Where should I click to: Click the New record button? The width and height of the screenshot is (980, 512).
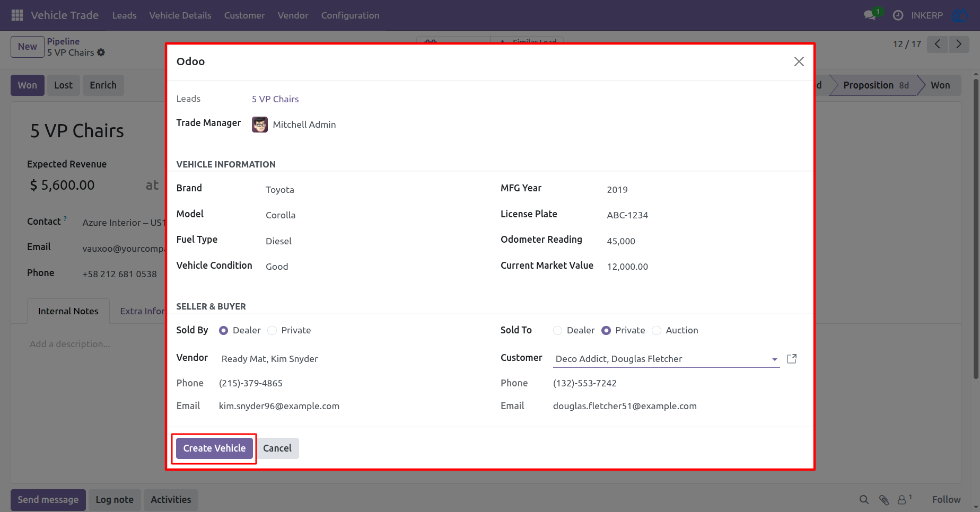tap(28, 47)
